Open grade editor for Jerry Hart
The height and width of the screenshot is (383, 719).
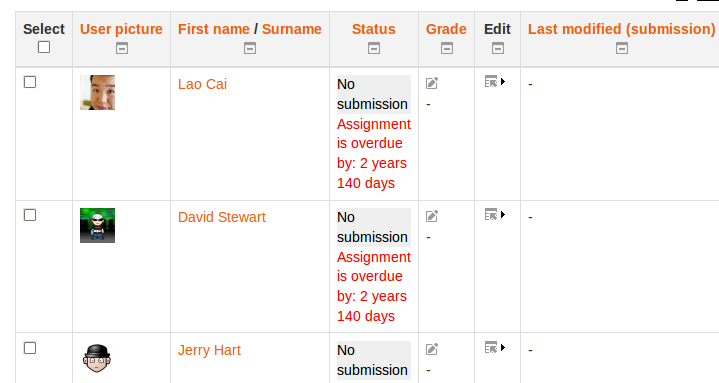tap(432, 349)
